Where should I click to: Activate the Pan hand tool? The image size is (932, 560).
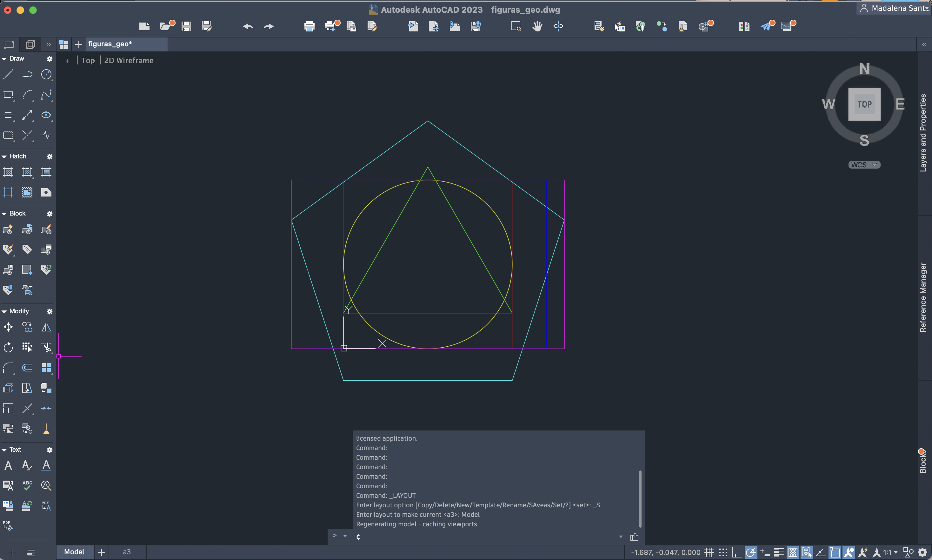537,26
